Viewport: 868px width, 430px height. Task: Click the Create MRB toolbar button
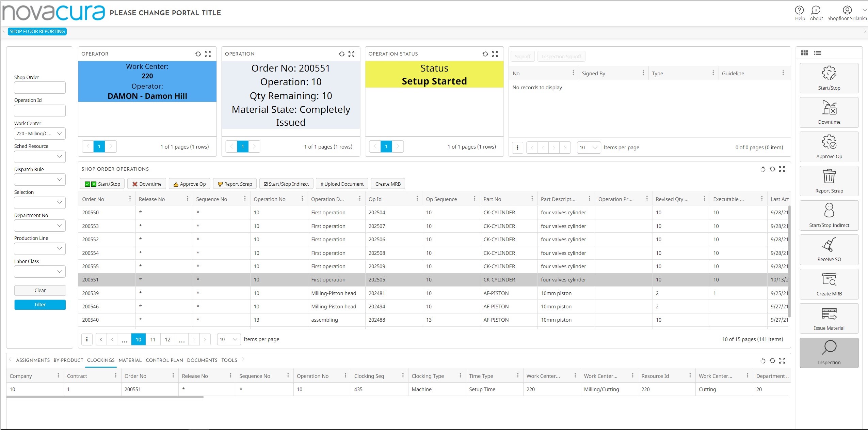click(x=388, y=184)
